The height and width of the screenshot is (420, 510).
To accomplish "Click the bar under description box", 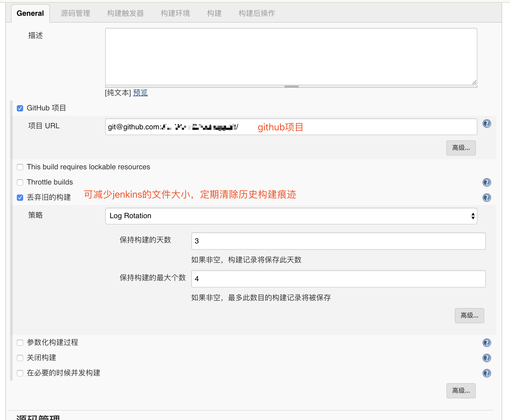I will (291, 86).
